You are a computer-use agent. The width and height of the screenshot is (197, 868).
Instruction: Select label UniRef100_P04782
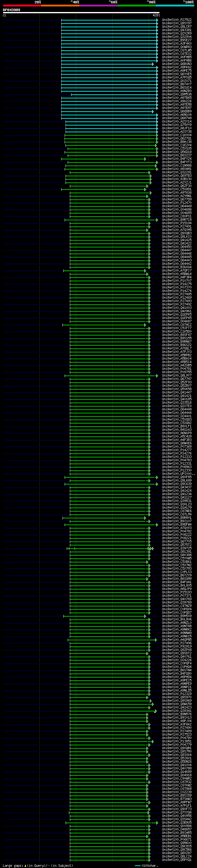[x=176, y=531]
